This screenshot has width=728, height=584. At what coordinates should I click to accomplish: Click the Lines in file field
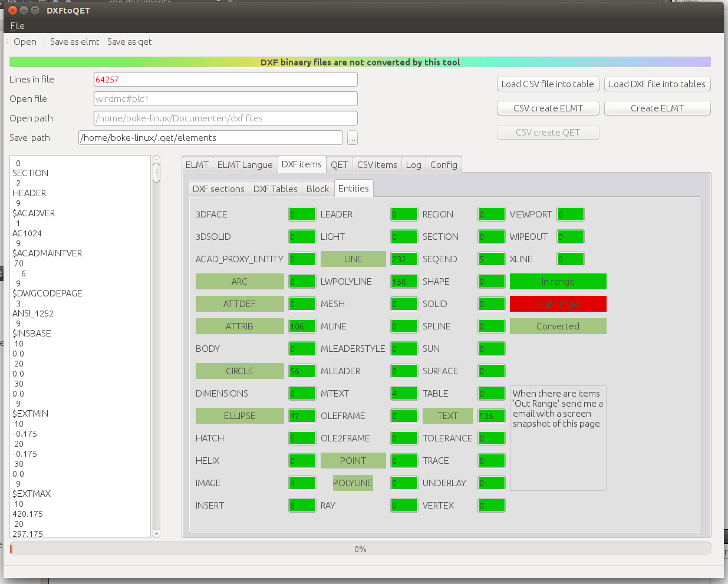[x=226, y=80]
